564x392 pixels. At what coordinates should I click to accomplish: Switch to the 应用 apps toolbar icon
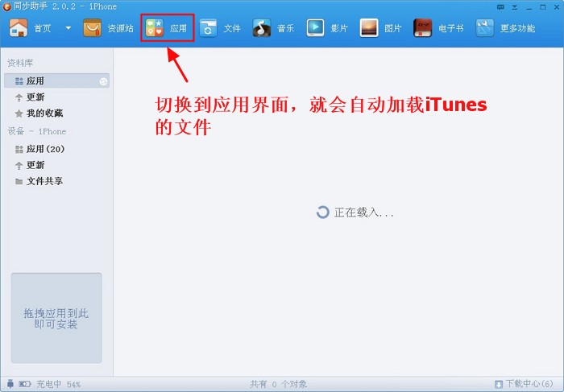click(x=155, y=28)
